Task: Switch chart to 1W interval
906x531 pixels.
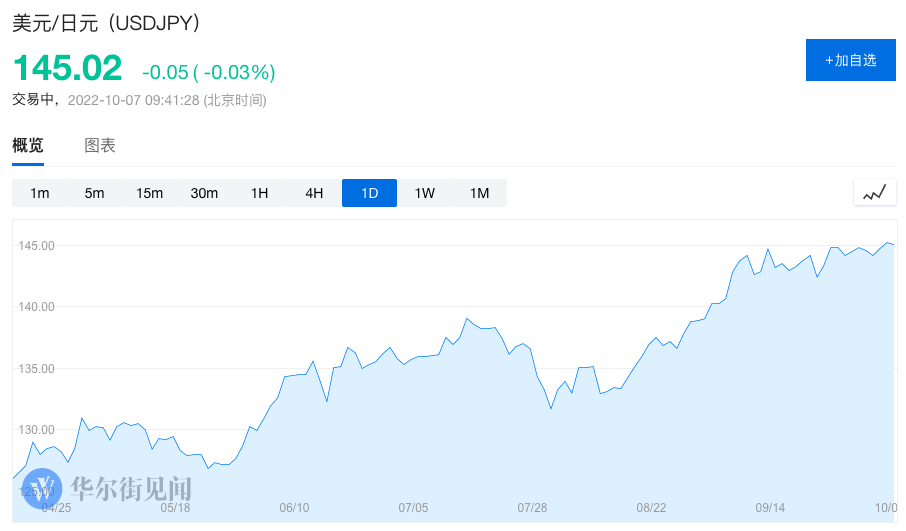Action: [x=424, y=193]
